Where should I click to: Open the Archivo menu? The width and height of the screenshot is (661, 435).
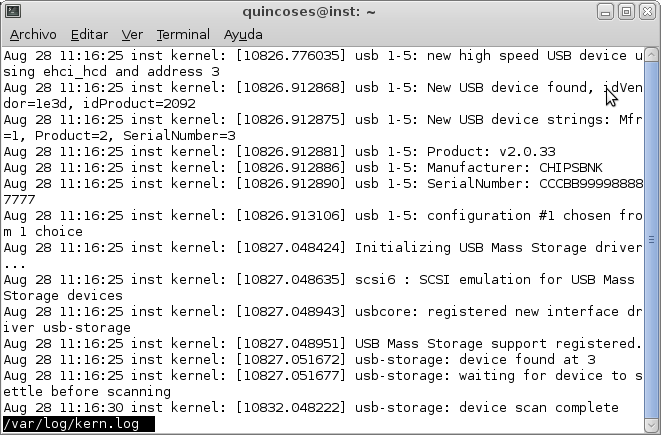coord(33,34)
